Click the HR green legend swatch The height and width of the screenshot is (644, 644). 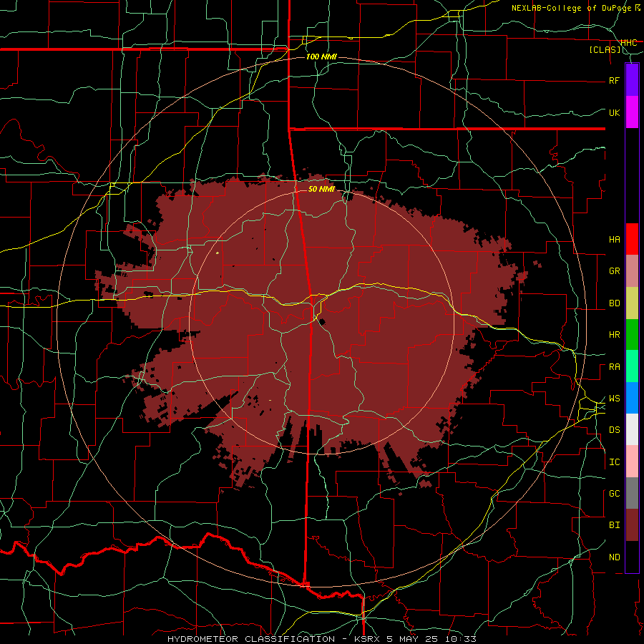[632, 334]
